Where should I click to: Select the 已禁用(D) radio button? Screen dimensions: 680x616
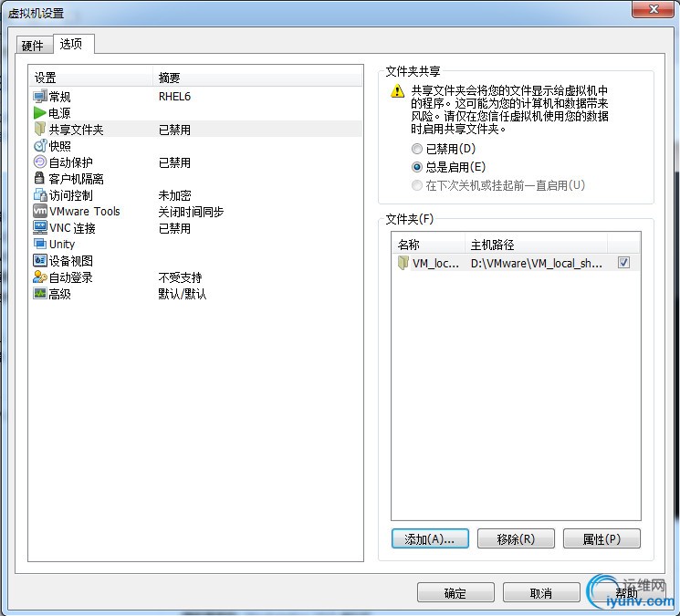[x=417, y=149]
